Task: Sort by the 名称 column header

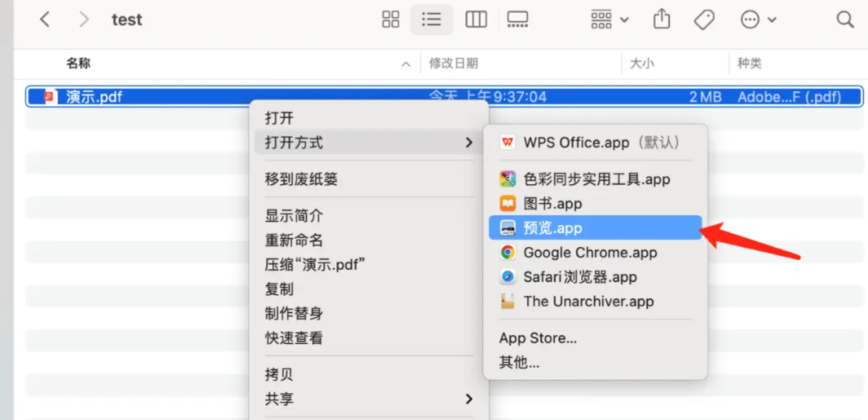Action: [78, 64]
